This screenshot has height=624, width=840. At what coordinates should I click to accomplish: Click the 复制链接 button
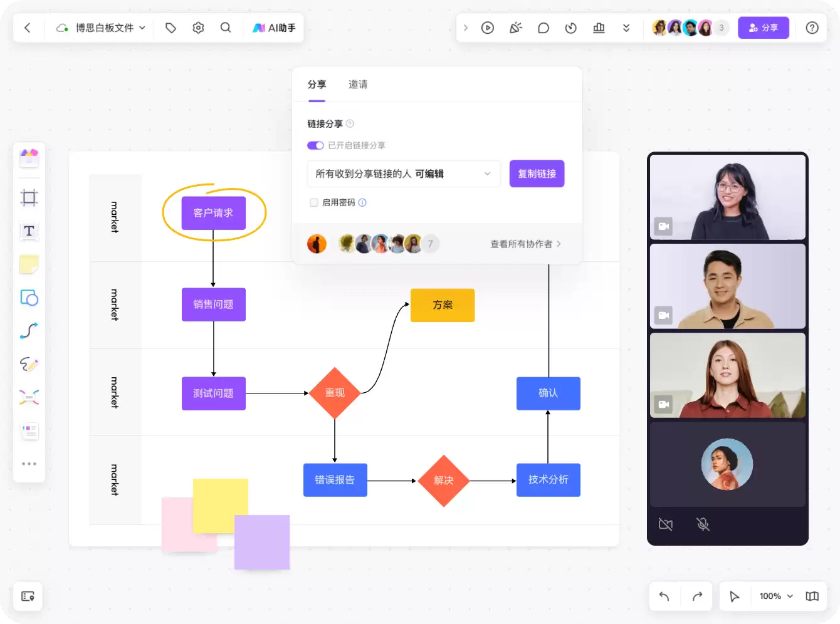pos(537,174)
